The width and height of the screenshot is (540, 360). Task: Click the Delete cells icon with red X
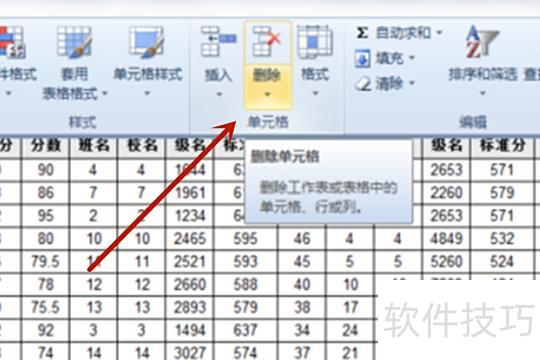[267, 42]
